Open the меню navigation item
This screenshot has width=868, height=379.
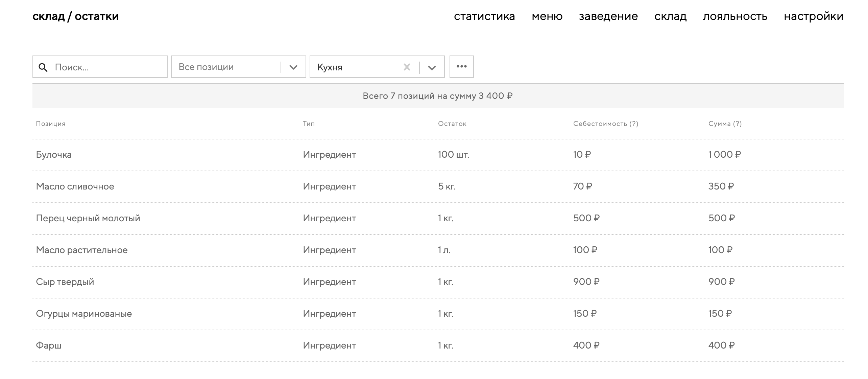pos(547,16)
